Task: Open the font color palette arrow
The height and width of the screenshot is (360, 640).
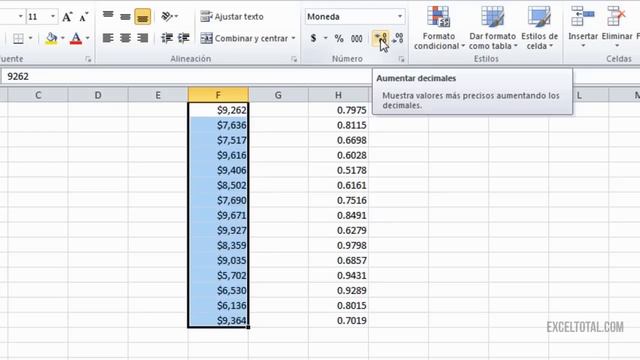Action: coord(88,38)
